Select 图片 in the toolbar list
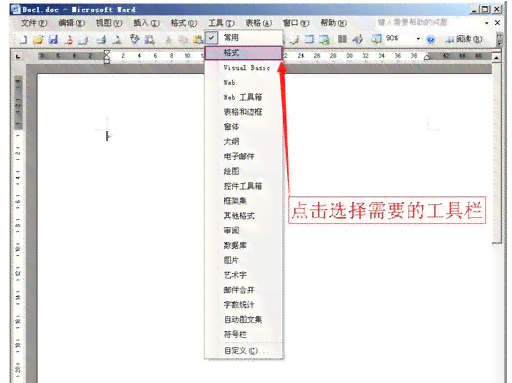 244,260
